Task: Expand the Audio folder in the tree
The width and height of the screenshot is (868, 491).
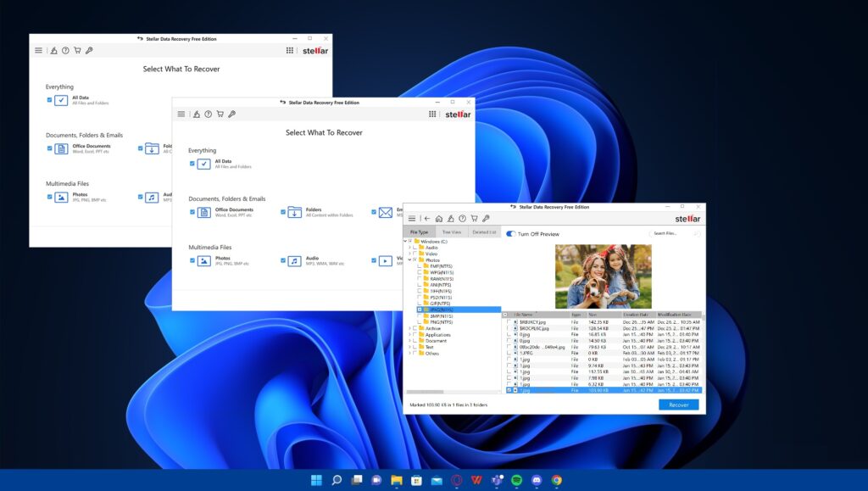Action: pyautogui.click(x=410, y=248)
